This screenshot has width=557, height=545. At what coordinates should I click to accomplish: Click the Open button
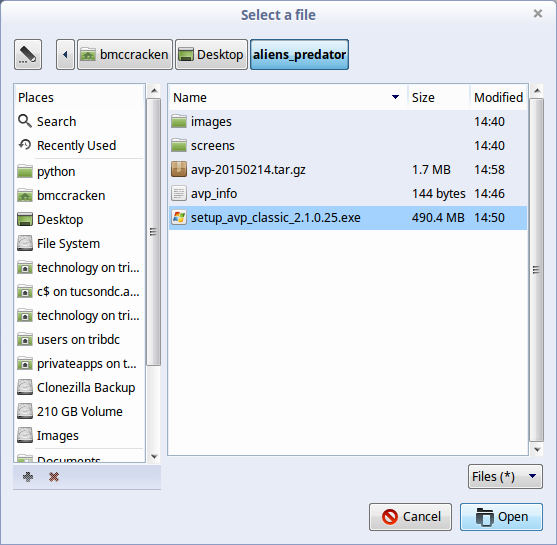(501, 517)
